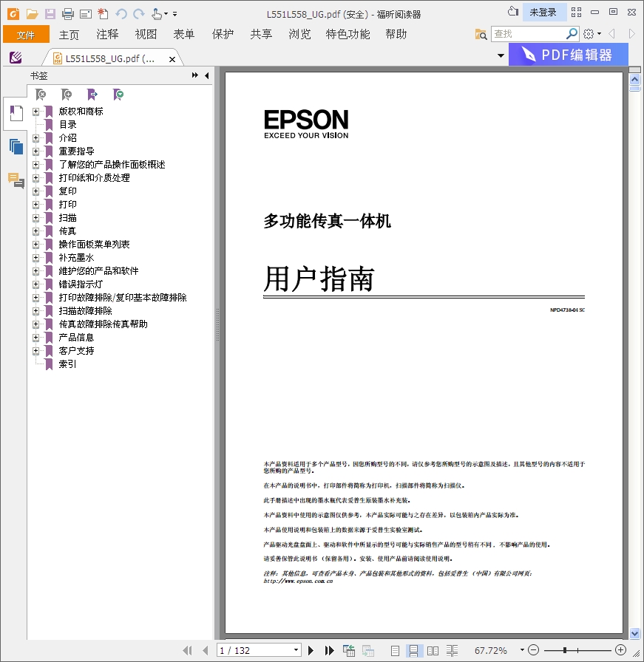Open the advanced folder search icon
The height and width of the screenshot is (662, 644).
point(481,34)
